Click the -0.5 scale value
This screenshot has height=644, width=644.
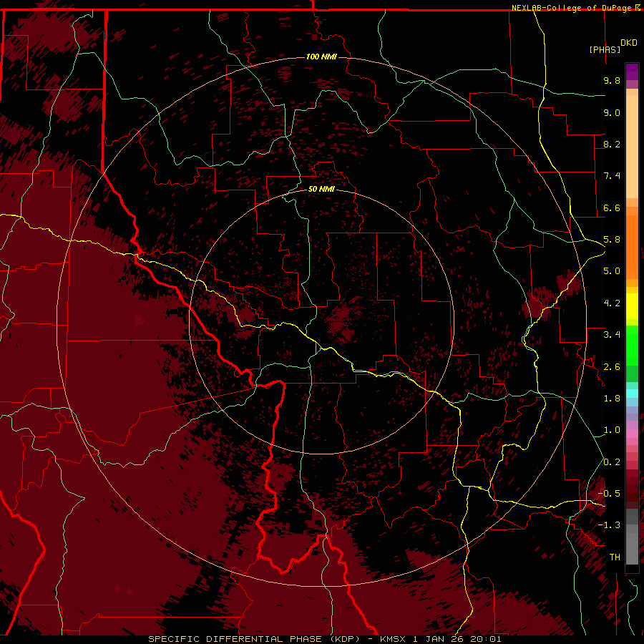(609, 494)
